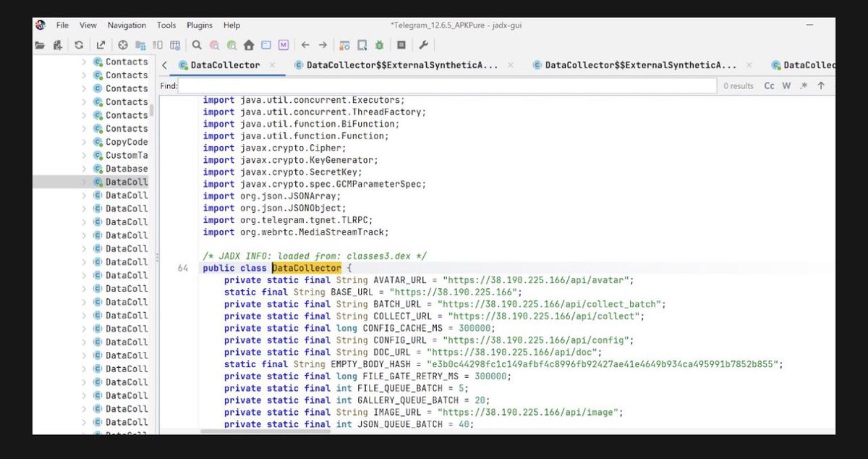Click the Export project toolbar icon
Viewport: 868px width, 459px height.
pyautogui.click(x=101, y=45)
